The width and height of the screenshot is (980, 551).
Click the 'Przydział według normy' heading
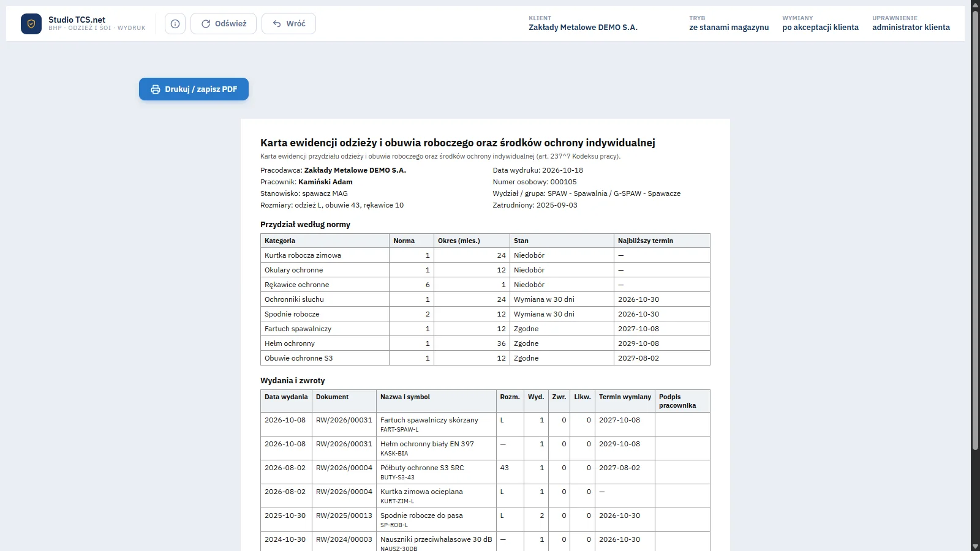(305, 225)
